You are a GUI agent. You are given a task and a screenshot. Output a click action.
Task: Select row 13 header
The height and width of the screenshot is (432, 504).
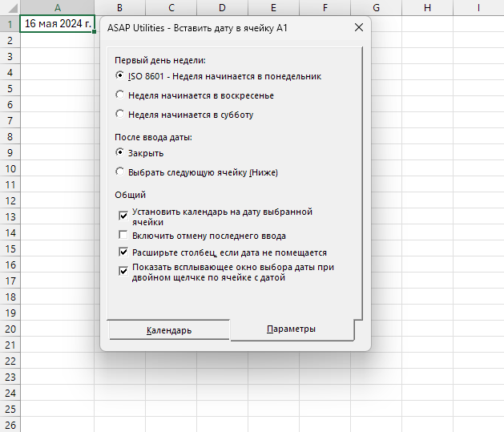pyautogui.click(x=10, y=216)
